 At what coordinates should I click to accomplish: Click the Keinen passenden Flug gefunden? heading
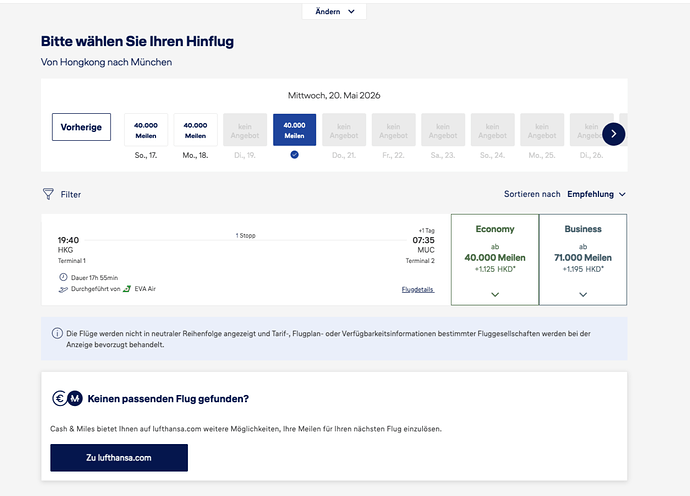(168, 399)
